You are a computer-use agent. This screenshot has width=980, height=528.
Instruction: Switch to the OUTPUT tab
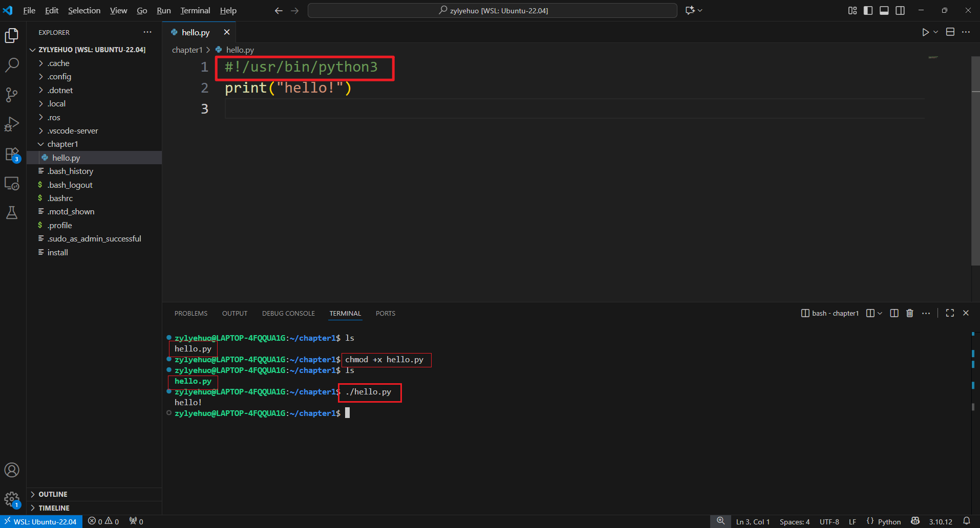pyautogui.click(x=235, y=314)
